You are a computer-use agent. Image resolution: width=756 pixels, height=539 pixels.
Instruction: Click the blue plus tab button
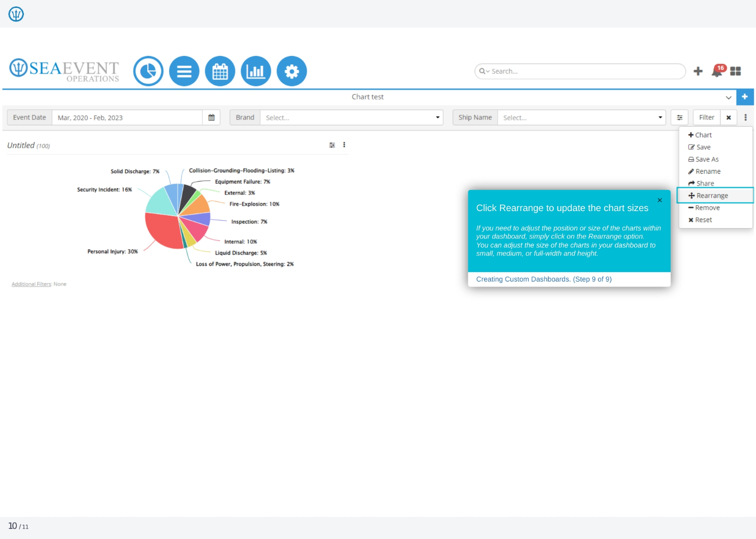coord(745,97)
